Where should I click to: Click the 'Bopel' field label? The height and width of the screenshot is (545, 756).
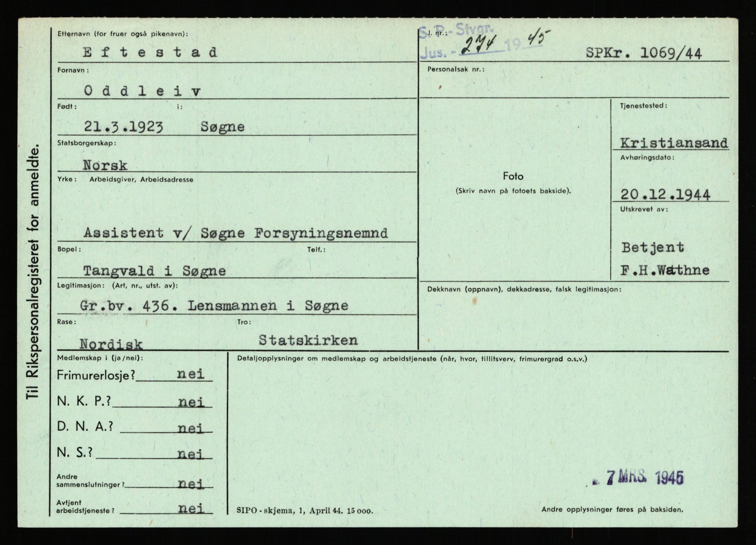coord(69,249)
